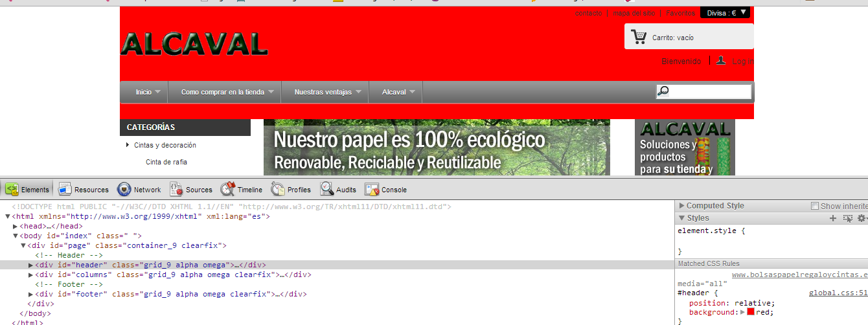Click the ALCAVAL logo

194,44
